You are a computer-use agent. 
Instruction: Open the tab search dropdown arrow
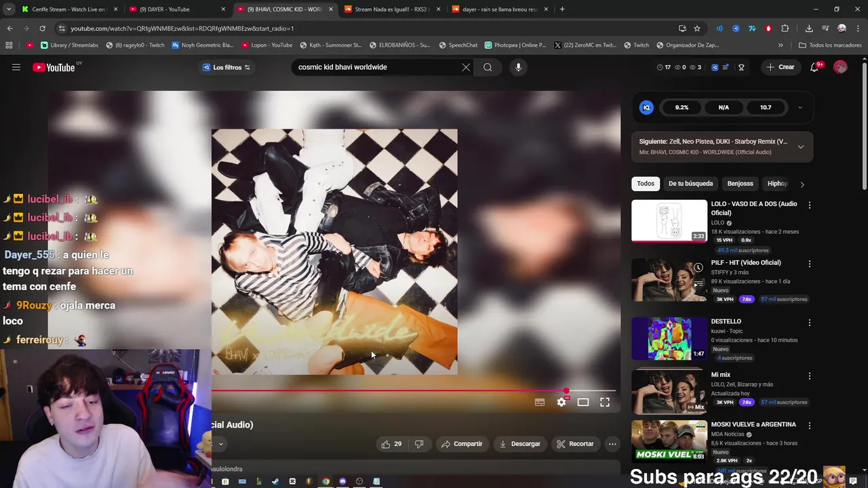[9, 9]
